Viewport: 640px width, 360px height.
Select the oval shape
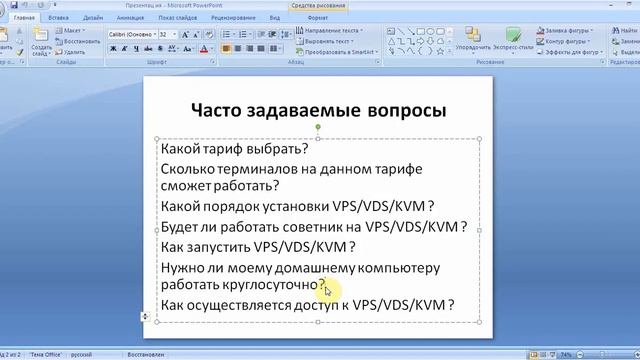tap(430, 31)
